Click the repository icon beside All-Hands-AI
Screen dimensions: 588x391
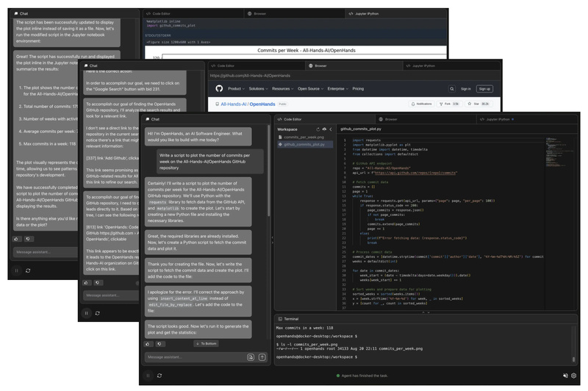point(217,104)
